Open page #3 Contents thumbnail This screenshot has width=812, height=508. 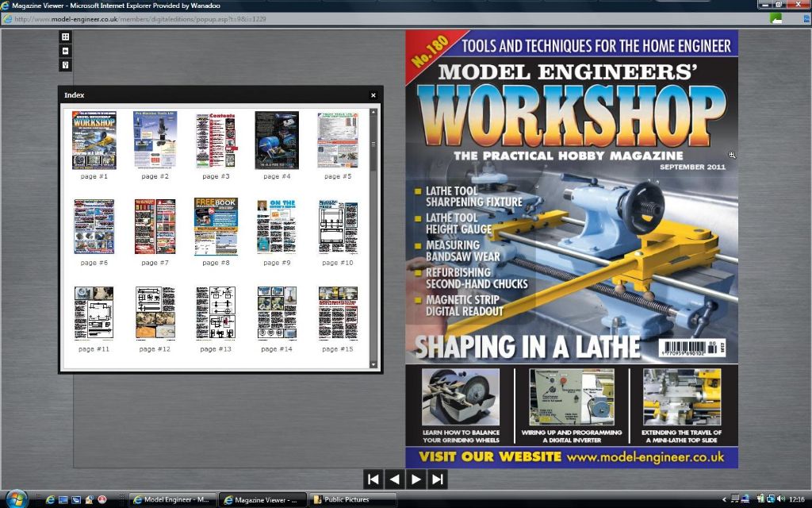(216, 140)
